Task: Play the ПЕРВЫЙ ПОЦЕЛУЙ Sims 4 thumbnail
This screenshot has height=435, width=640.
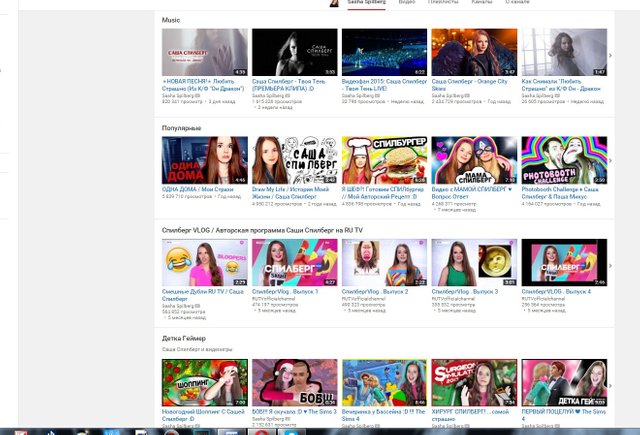Action: (x=564, y=382)
